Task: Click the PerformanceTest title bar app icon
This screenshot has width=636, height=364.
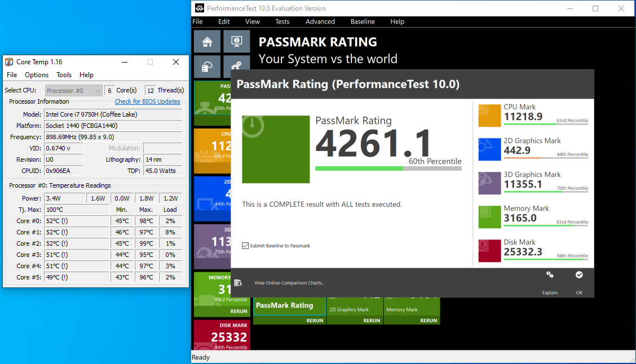Action: (199, 8)
